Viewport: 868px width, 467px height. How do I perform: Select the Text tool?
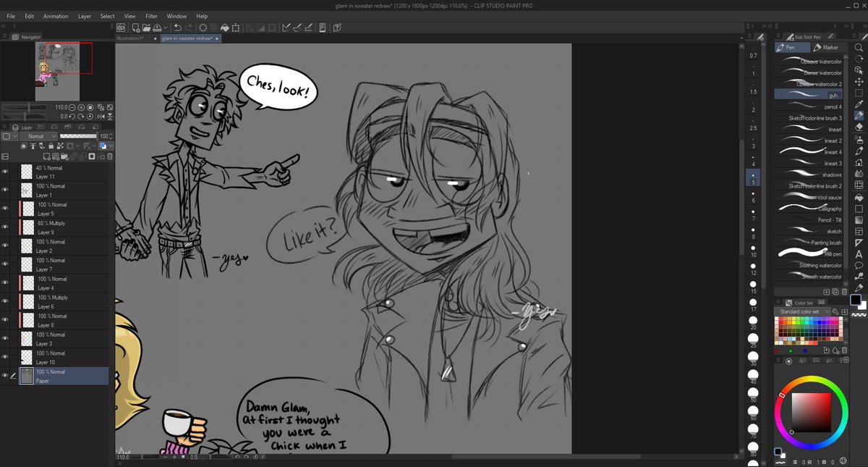[x=859, y=254]
